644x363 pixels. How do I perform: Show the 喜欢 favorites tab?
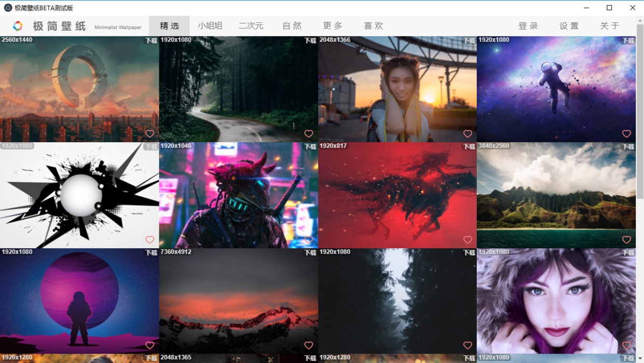(x=373, y=26)
